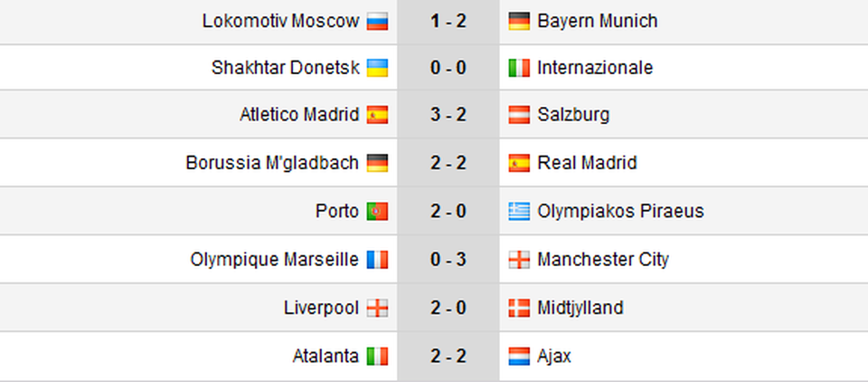The height and width of the screenshot is (382, 868).
Task: Click the Borussia M'gladbach team name
Action: (x=272, y=163)
